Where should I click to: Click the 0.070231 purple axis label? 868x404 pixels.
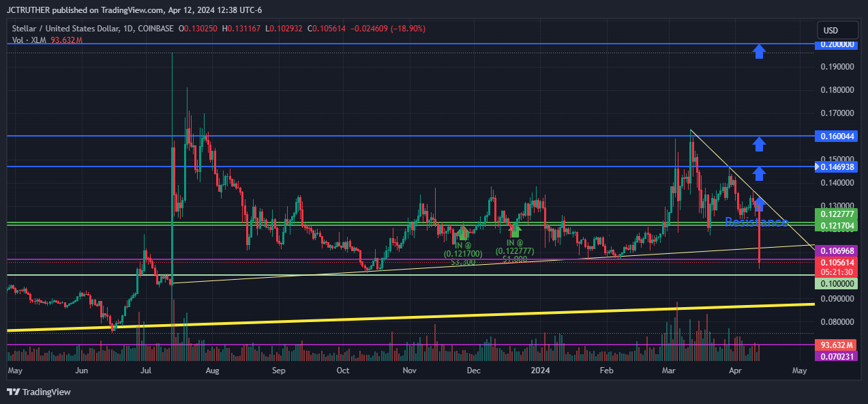pyautogui.click(x=836, y=356)
